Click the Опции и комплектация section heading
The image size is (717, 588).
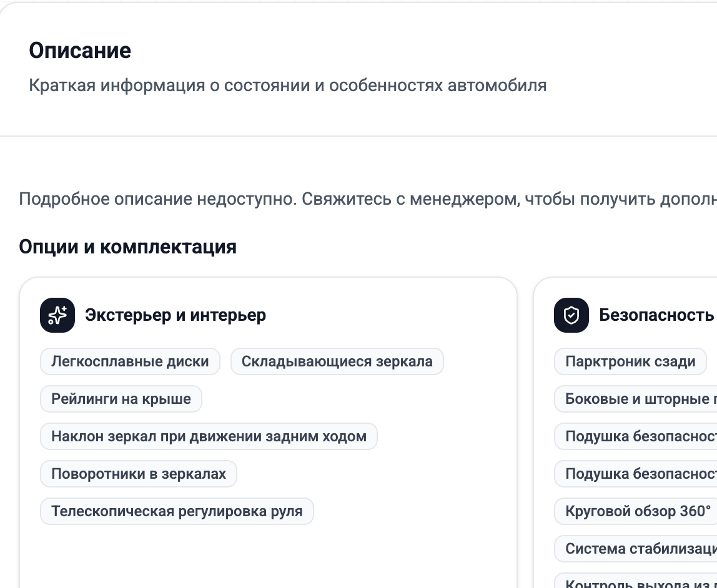point(127,246)
